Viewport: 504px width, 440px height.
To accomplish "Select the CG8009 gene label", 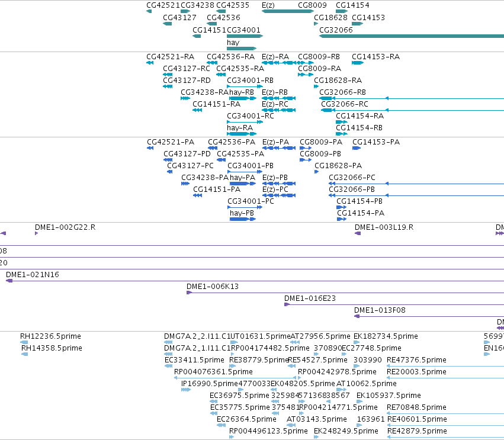I will [312, 5].
